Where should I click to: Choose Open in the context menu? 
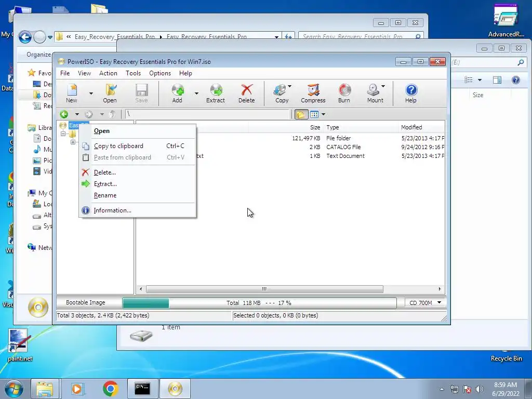click(x=137, y=131)
